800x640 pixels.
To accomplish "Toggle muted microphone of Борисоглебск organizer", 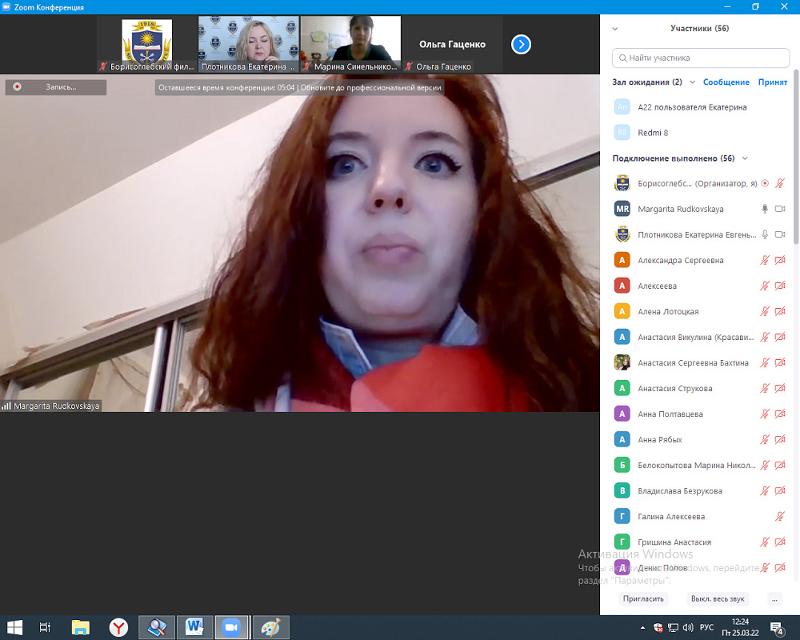I will tap(780, 183).
